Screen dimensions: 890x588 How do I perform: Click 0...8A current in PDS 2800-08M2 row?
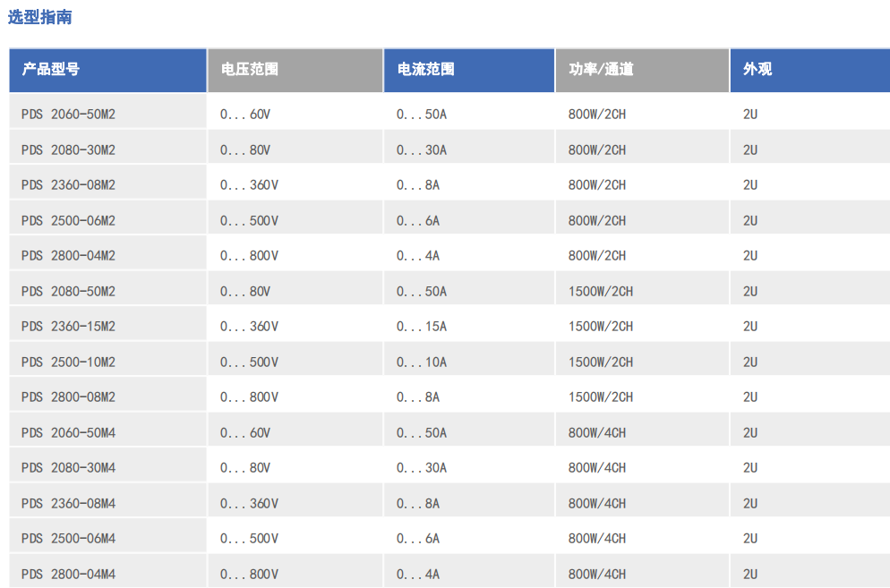click(x=418, y=397)
